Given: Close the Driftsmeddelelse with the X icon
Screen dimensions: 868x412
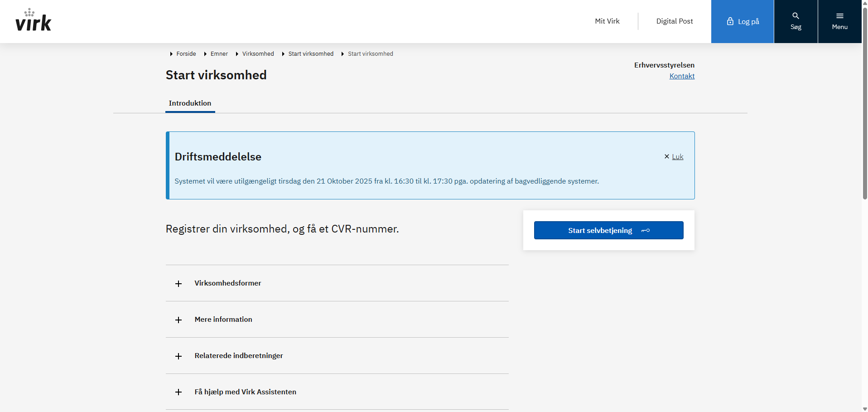Looking at the screenshot, I should coord(667,156).
